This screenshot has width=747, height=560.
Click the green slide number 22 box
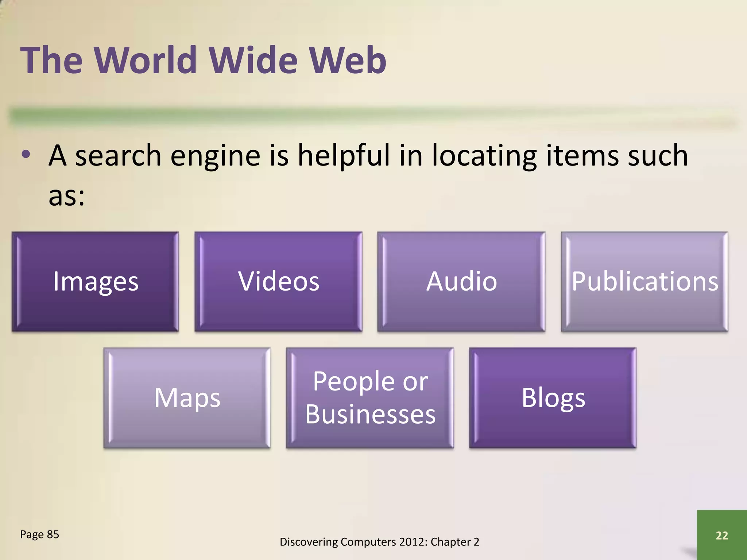722,535
